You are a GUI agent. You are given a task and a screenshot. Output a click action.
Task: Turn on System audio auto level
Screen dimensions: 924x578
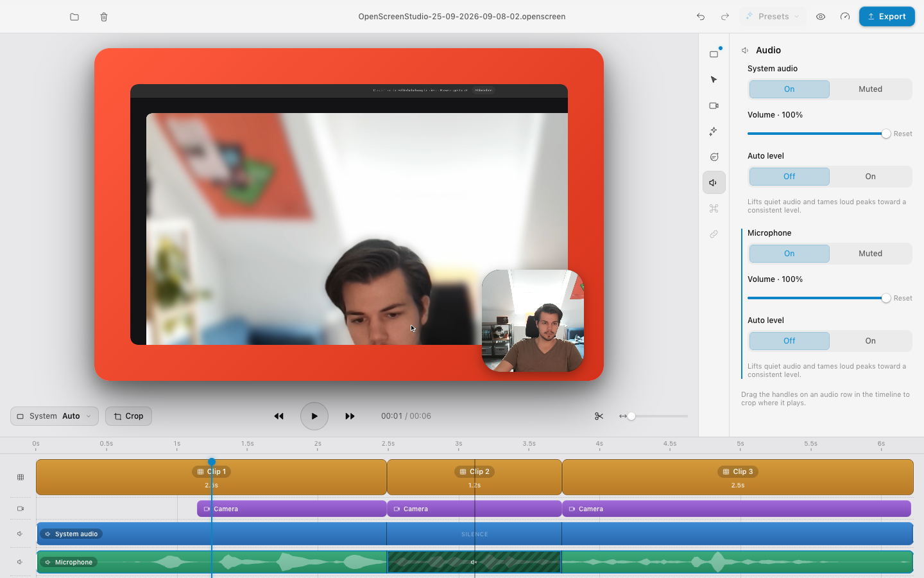[870, 177]
